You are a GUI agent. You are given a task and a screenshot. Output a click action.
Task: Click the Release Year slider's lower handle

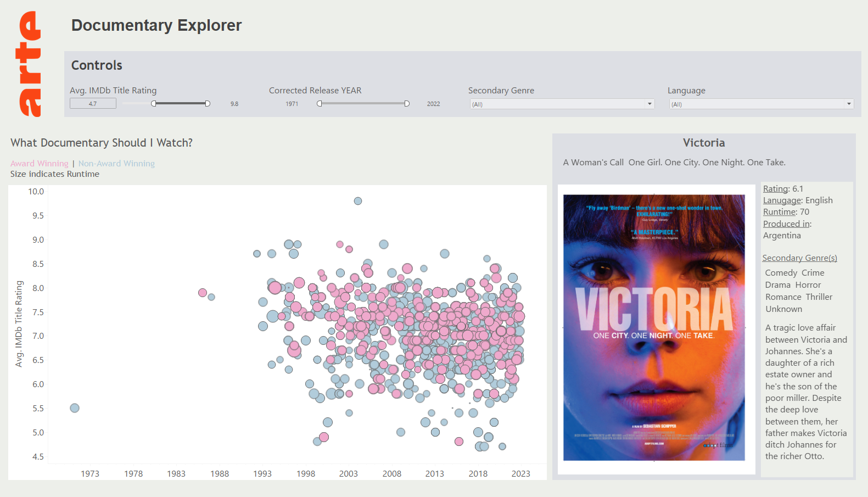click(320, 103)
